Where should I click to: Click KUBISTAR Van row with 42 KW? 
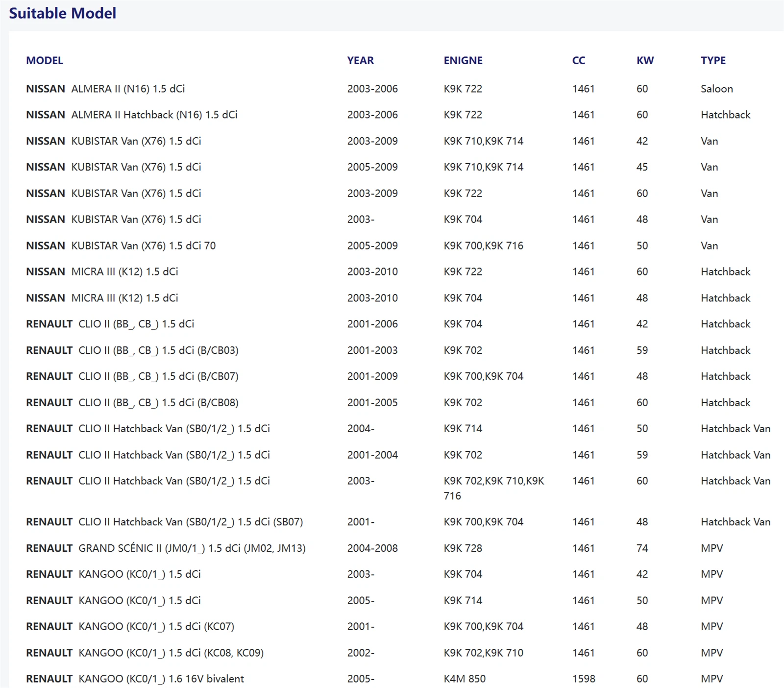(398, 141)
